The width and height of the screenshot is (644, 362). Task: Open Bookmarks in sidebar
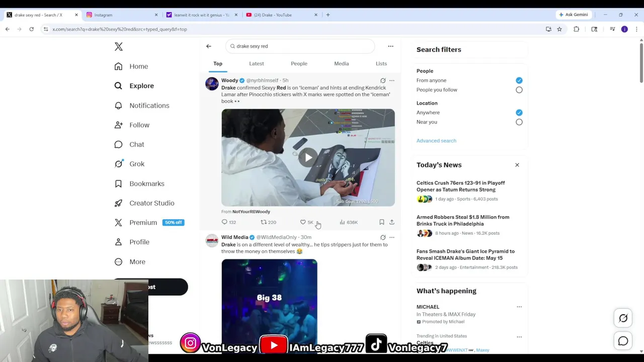coord(139,184)
